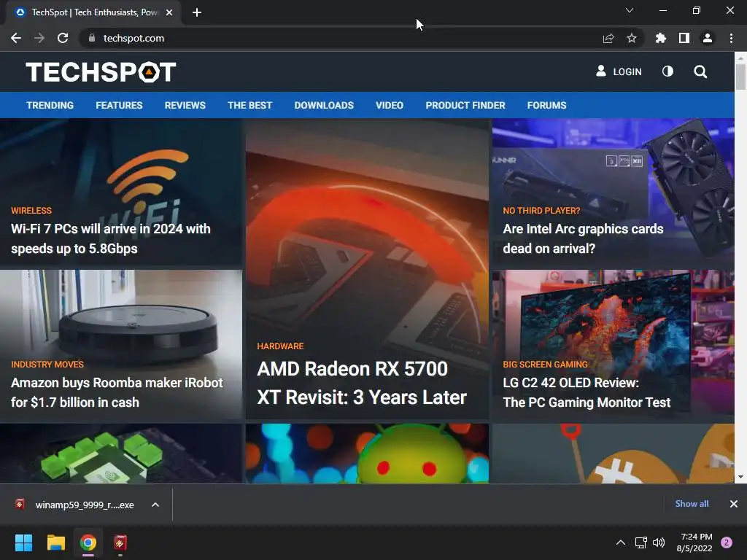Go to REVIEWS in the nav bar
The image size is (747, 560).
[x=185, y=105]
